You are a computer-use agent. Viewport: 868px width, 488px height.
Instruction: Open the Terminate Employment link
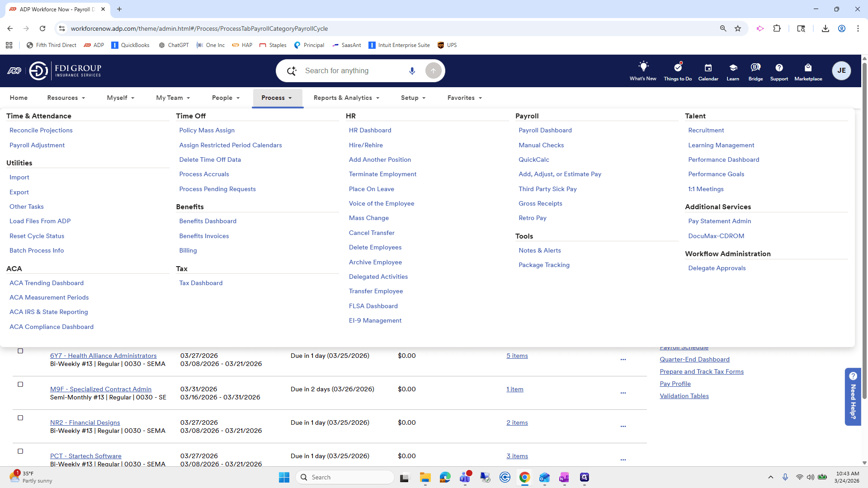pyautogui.click(x=382, y=174)
